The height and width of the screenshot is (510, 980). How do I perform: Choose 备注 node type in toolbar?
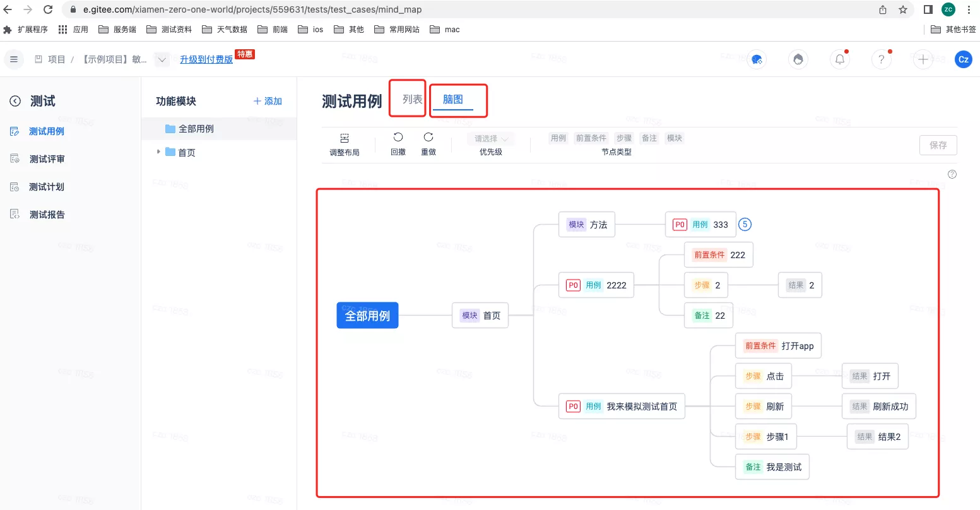click(x=649, y=138)
